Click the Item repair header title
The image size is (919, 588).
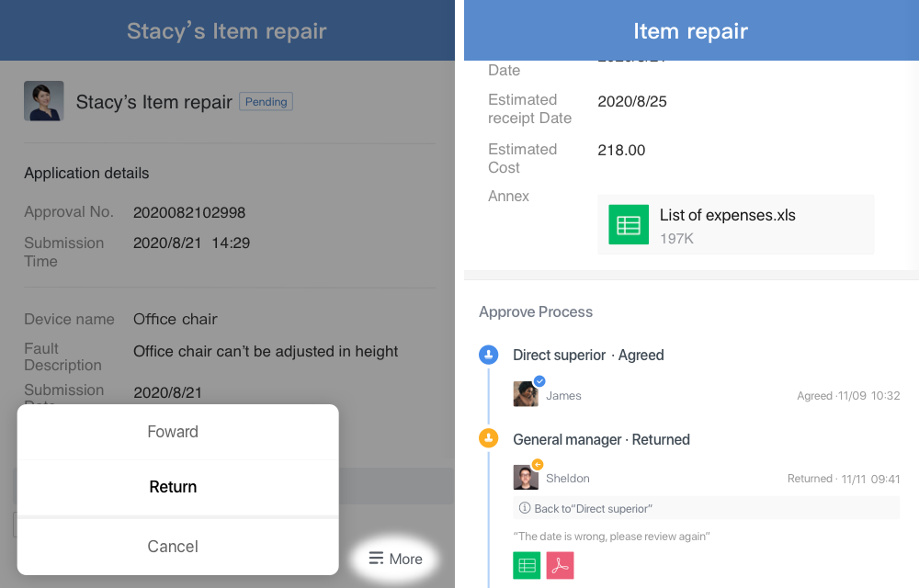(x=690, y=31)
